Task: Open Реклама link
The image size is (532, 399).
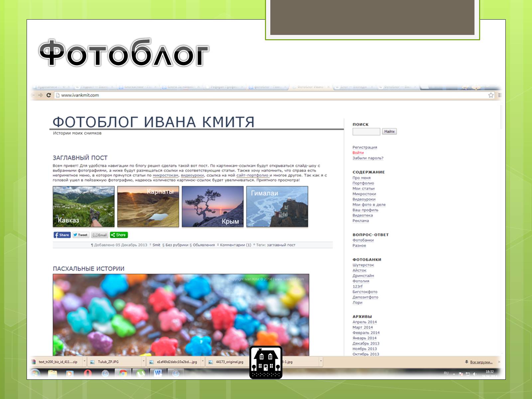Action: (x=360, y=220)
